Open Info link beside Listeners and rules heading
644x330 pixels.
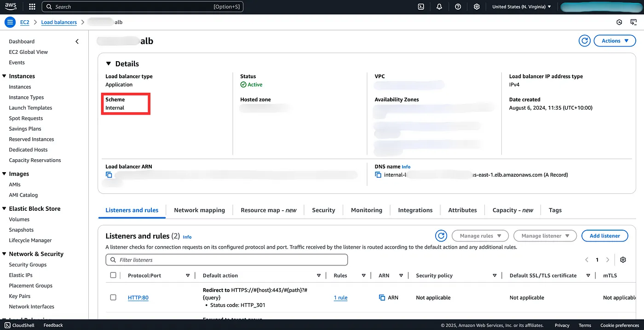[x=187, y=237]
